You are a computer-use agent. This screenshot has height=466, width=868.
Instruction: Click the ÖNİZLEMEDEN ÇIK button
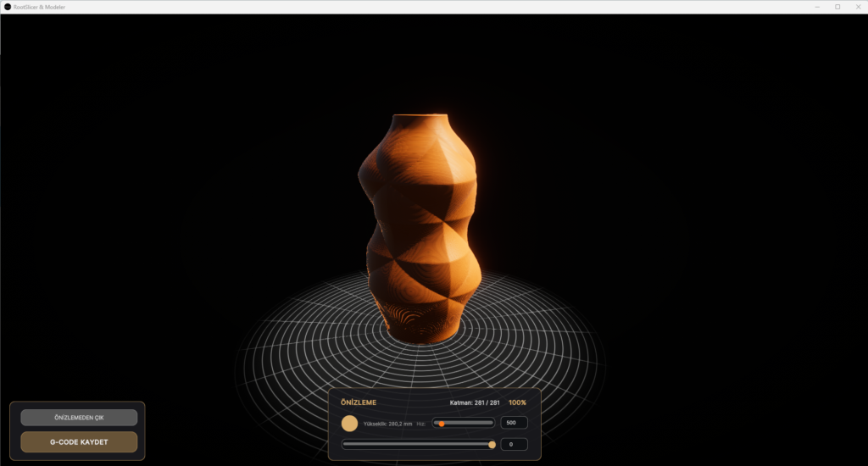[x=79, y=418]
